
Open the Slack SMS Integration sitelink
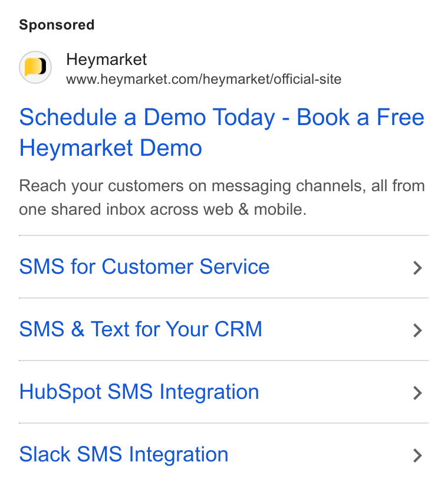coord(124,455)
